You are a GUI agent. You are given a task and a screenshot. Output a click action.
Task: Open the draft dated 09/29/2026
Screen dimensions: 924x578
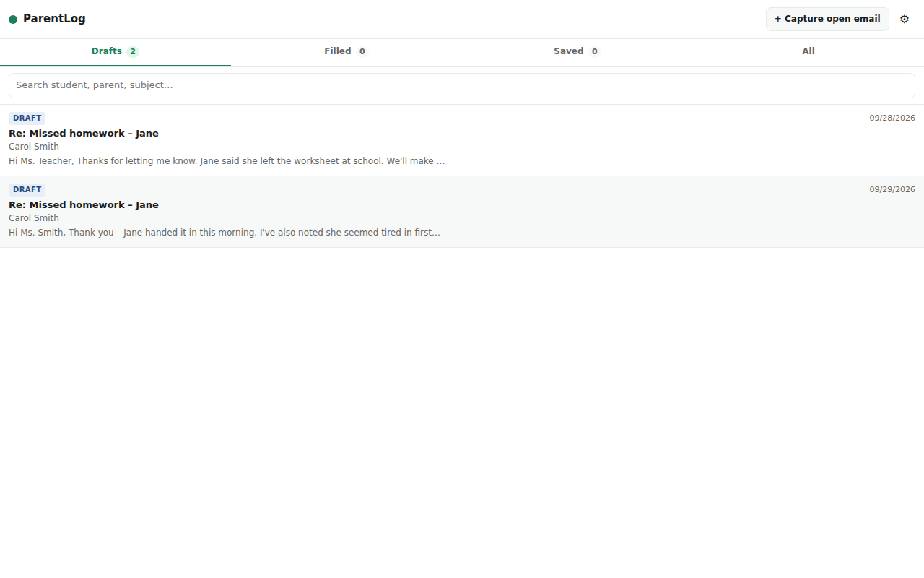(462, 212)
